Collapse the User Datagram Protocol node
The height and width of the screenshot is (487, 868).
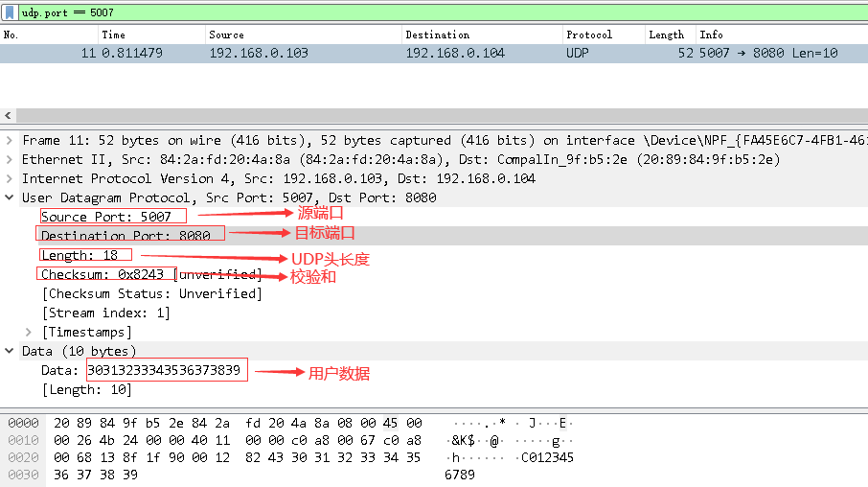click(10, 197)
